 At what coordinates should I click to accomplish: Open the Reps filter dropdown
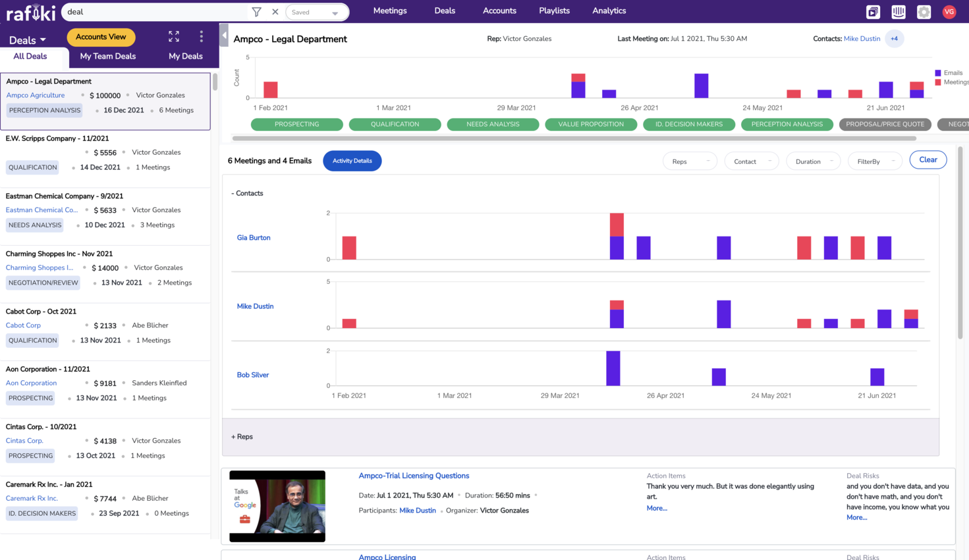click(690, 161)
